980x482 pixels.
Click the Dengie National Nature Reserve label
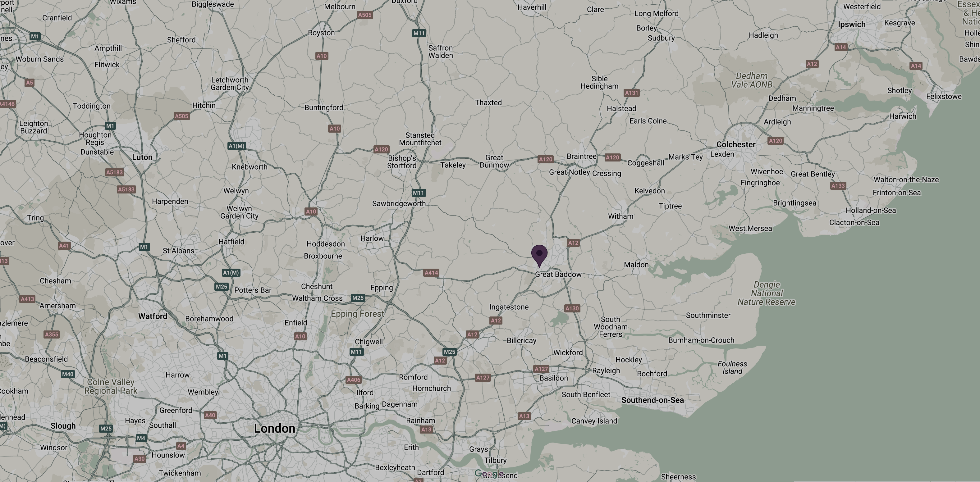point(767,293)
